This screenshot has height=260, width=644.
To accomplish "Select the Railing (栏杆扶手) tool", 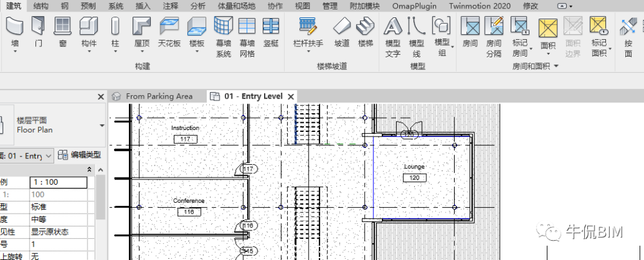I will (x=308, y=32).
